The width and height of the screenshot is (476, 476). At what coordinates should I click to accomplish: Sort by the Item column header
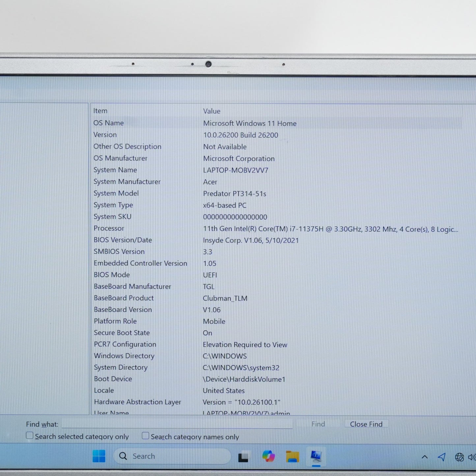100,111
